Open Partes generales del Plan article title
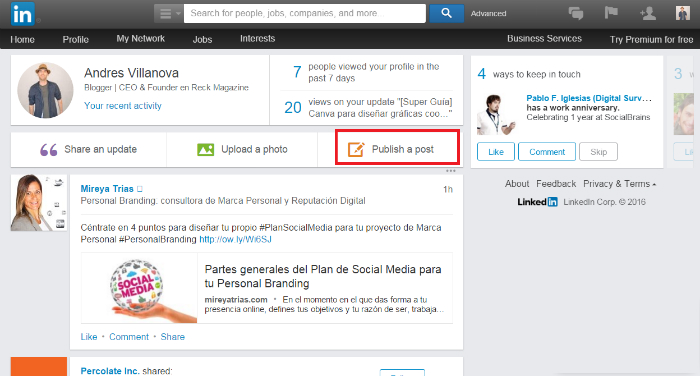 click(323, 276)
